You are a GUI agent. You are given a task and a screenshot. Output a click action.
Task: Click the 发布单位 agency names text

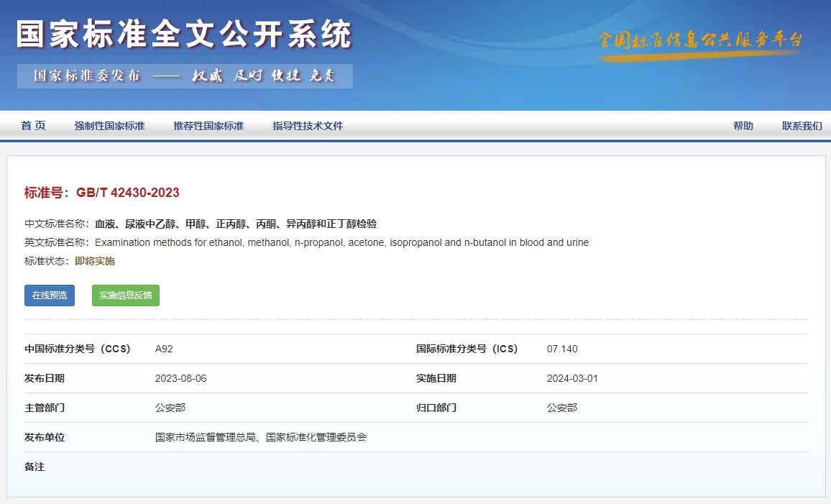point(260,436)
